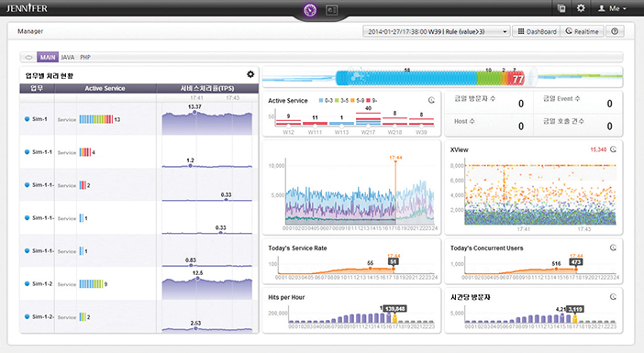Select the Sim-1 row label
The width and height of the screenshot is (644, 353).
(x=39, y=119)
